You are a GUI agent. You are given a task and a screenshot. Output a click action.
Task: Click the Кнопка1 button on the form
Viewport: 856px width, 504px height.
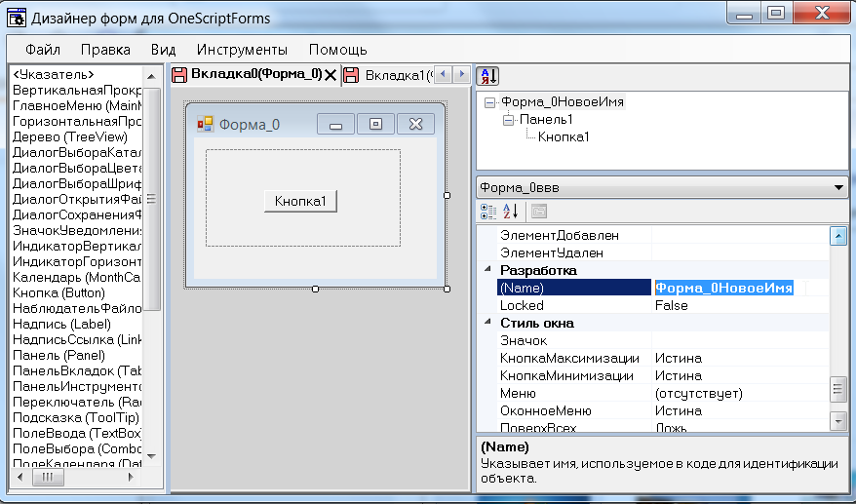pos(300,201)
